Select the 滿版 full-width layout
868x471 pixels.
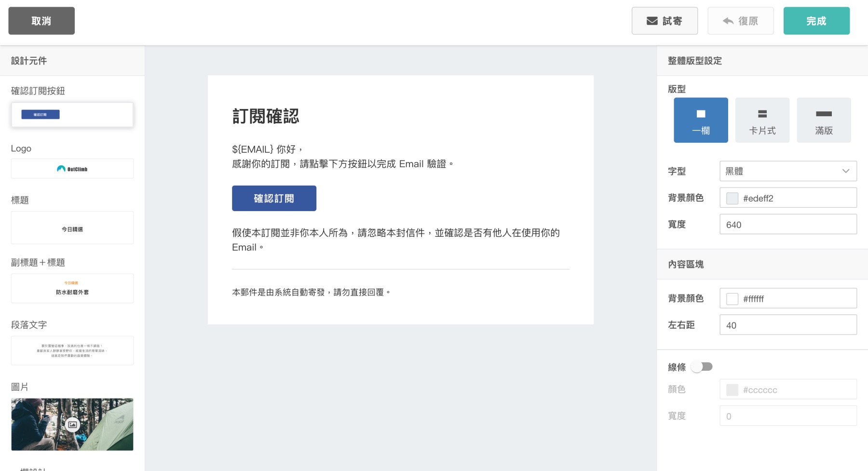824,120
